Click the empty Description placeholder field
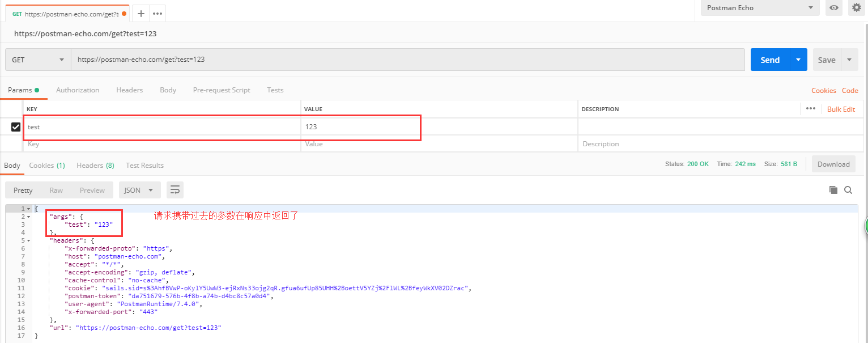 pyautogui.click(x=721, y=144)
